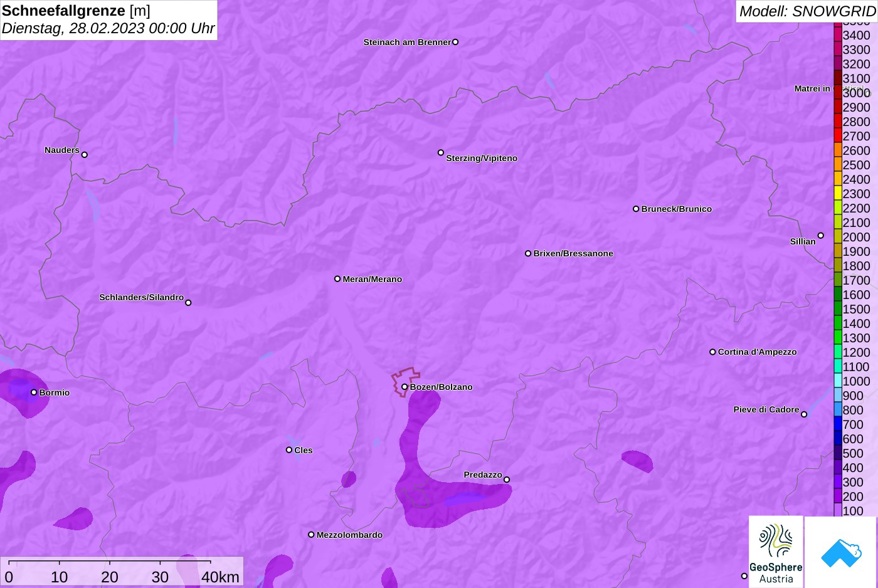Click the blue arrow cloud logo
The width and height of the screenshot is (878, 588).
click(x=841, y=552)
